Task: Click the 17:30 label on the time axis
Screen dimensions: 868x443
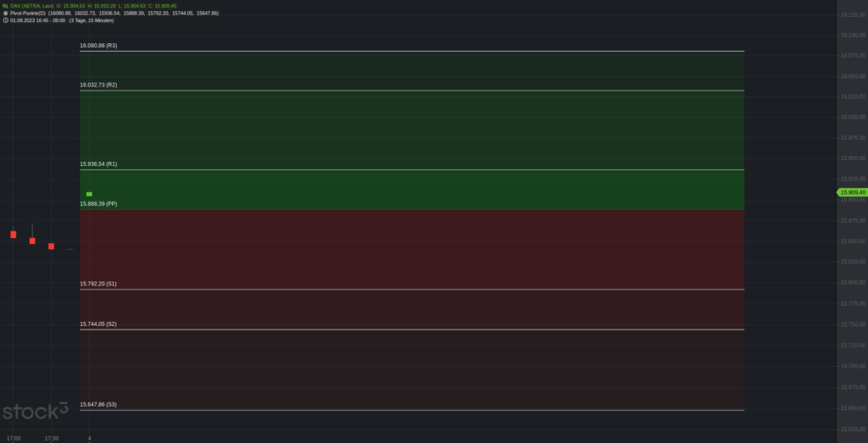Action: coord(52,438)
